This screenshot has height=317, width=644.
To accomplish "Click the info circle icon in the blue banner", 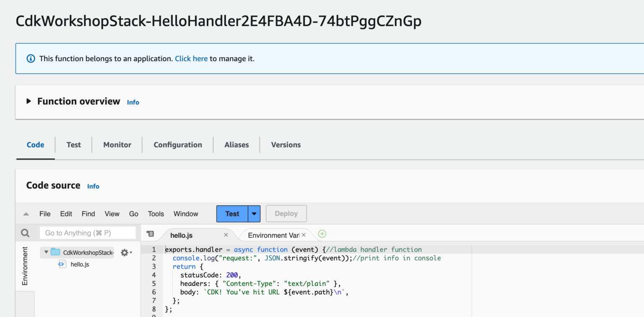I will (30, 58).
